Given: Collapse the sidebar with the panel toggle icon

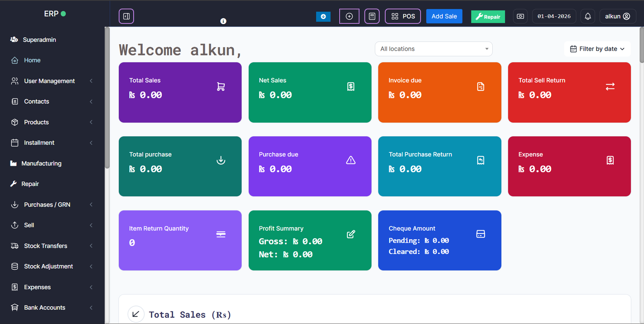Looking at the screenshot, I should [x=126, y=16].
